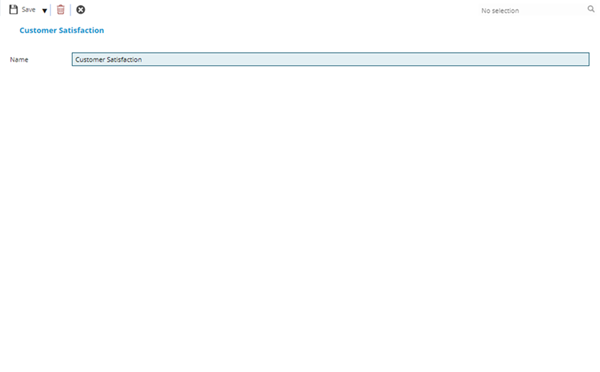Viewport: 600px width, 372px height.
Task: Click the 'No selection' placeholder text
Action: (x=500, y=11)
